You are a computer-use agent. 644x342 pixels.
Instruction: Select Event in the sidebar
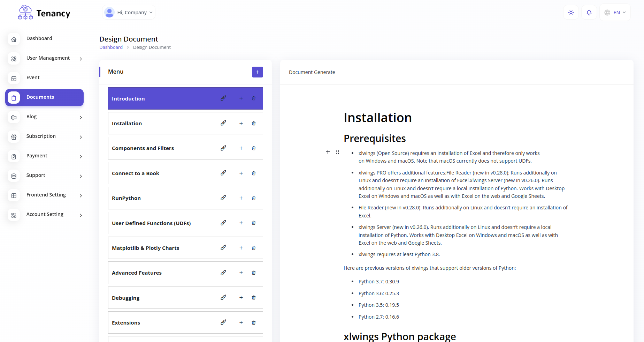pyautogui.click(x=33, y=78)
